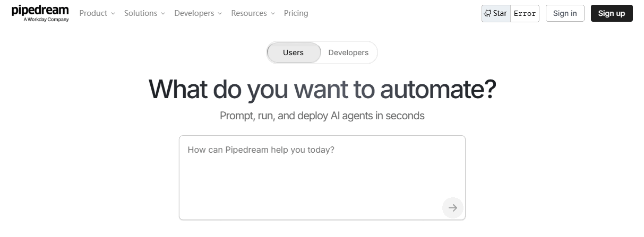
Task: Click the 'What do you want to automate?' heading
Action: [322, 89]
